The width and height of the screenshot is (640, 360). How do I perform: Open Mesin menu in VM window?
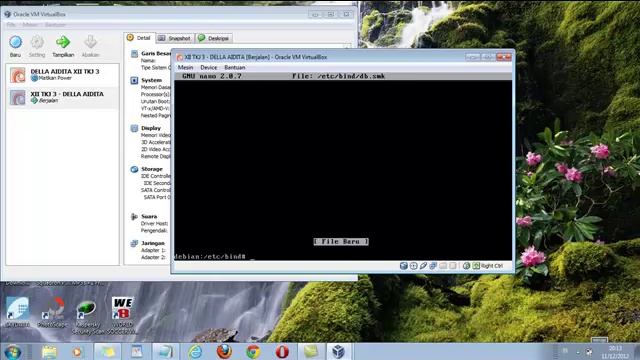pyautogui.click(x=185, y=67)
